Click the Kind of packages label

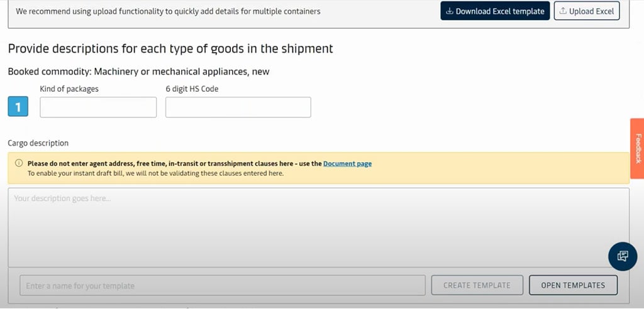coord(69,89)
